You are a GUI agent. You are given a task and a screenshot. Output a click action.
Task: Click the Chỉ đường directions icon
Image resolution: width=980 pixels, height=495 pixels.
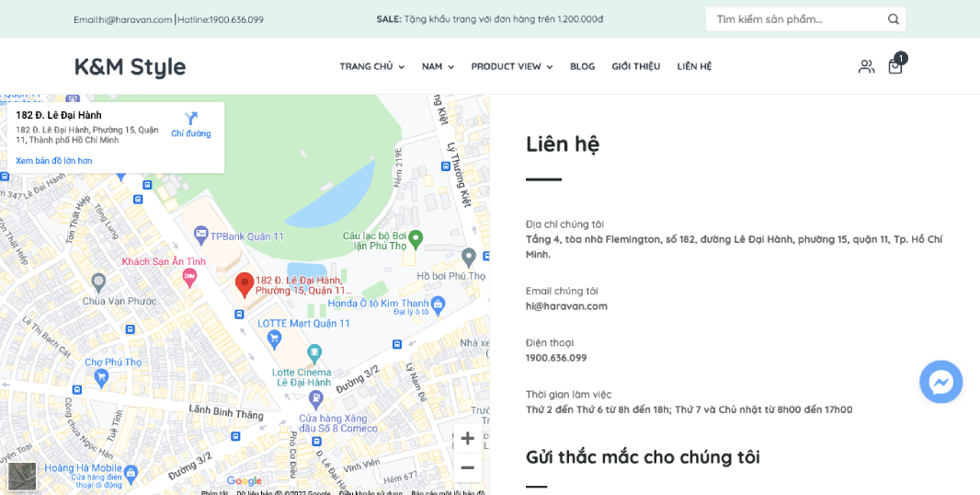click(x=190, y=119)
